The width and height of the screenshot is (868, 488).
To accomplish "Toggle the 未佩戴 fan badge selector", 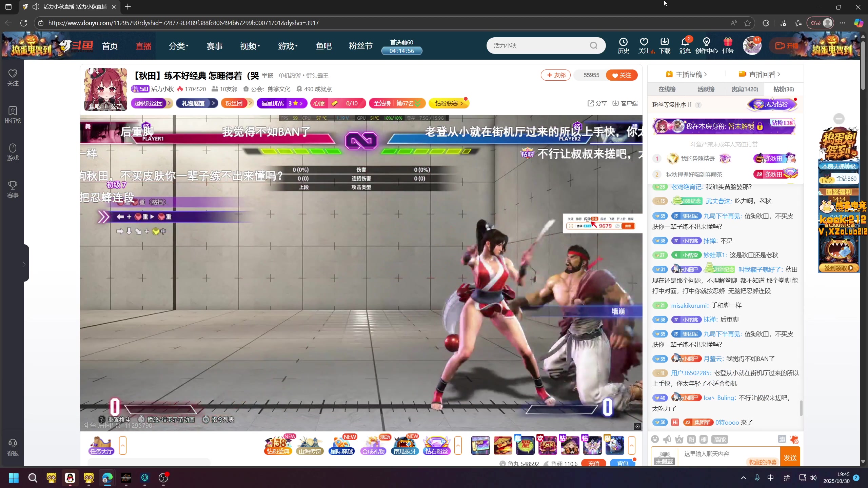I will coord(664,458).
